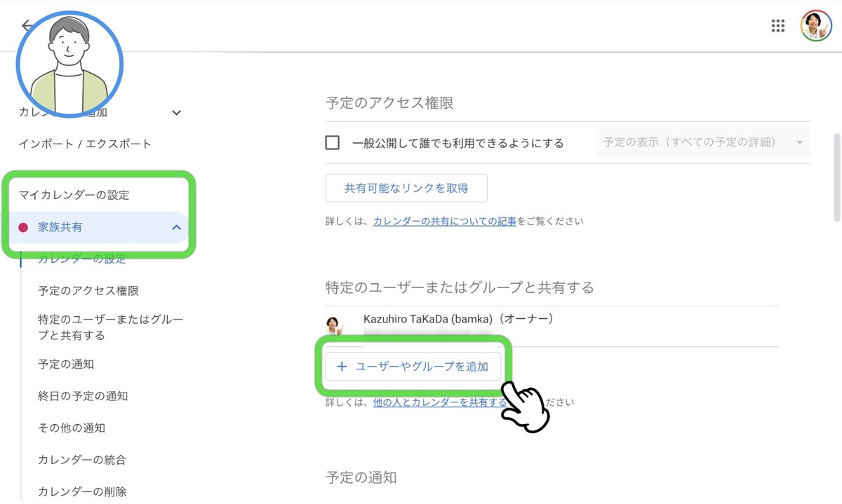Enable 一般公開して誰でも利用できるようにする checkbox
This screenshot has height=504, width=842.
333,143
